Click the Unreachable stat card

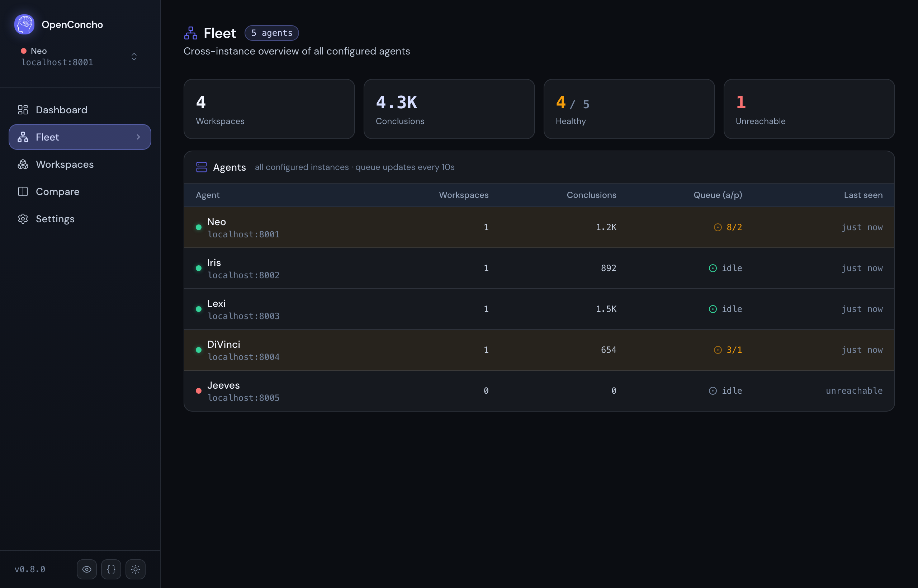[x=809, y=109]
